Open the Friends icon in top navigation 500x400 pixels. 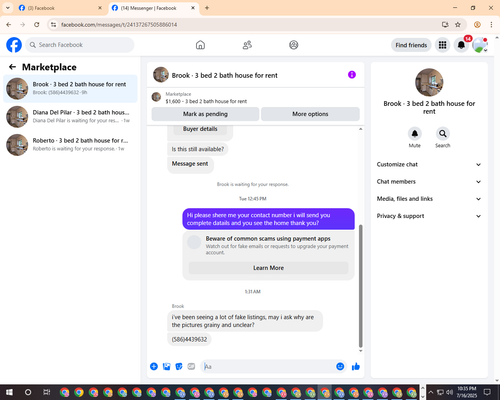[x=247, y=45]
